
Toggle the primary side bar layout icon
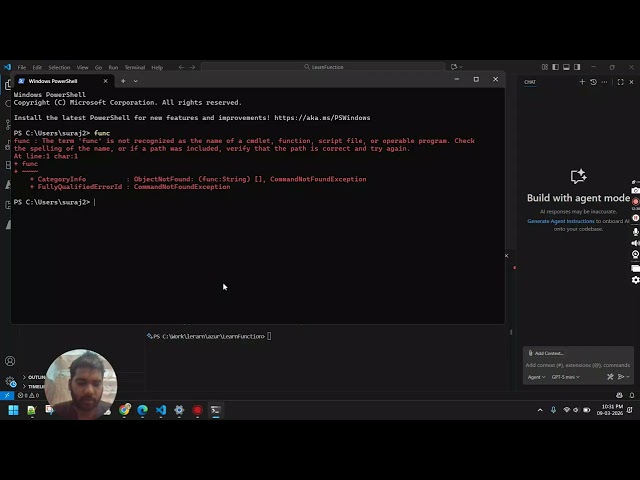click(556, 67)
